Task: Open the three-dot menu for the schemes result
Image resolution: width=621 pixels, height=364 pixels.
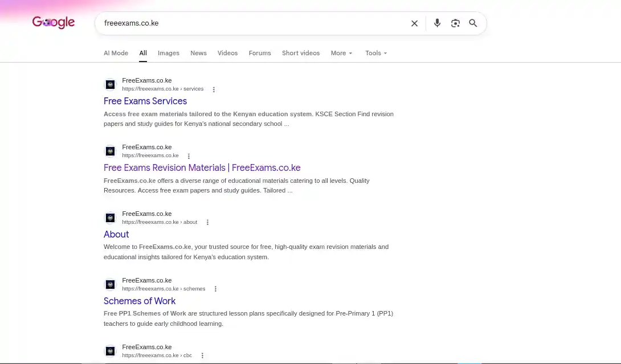Action: 215,289
